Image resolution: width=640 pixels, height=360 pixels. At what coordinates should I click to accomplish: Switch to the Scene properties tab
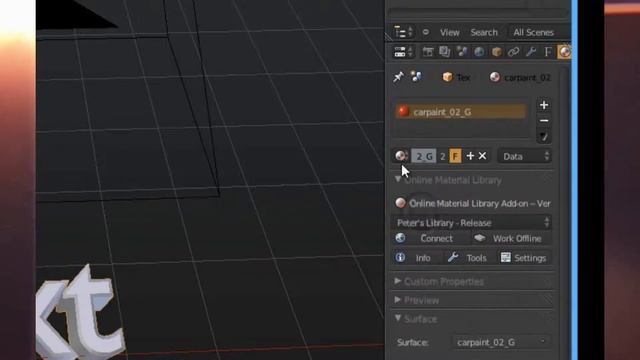click(462, 52)
